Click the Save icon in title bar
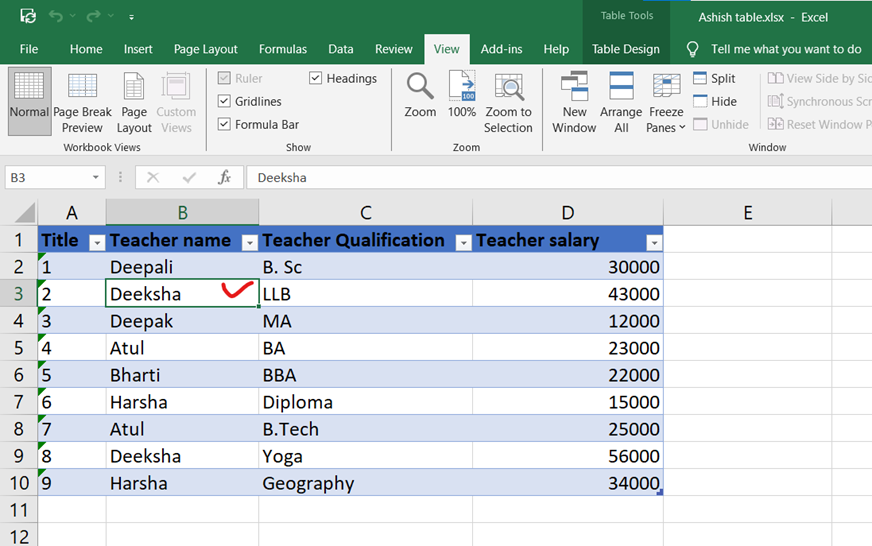 tap(28, 17)
